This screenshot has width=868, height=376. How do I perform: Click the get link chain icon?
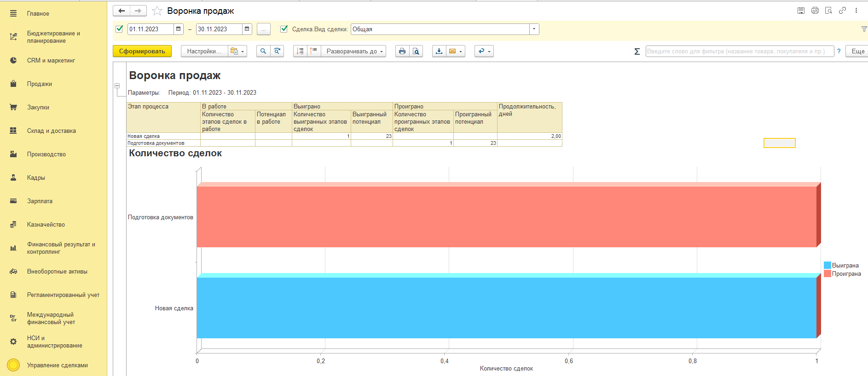(x=842, y=11)
